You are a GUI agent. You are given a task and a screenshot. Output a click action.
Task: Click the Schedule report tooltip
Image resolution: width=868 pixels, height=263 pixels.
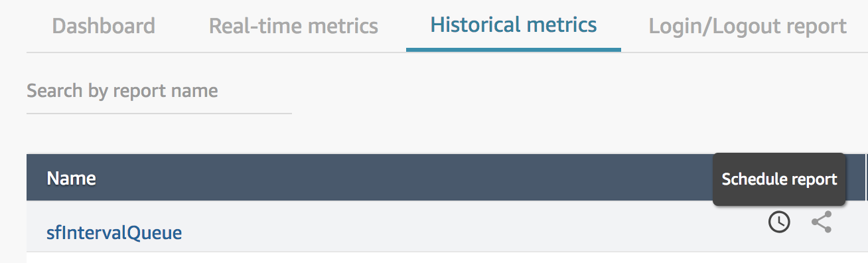click(779, 179)
